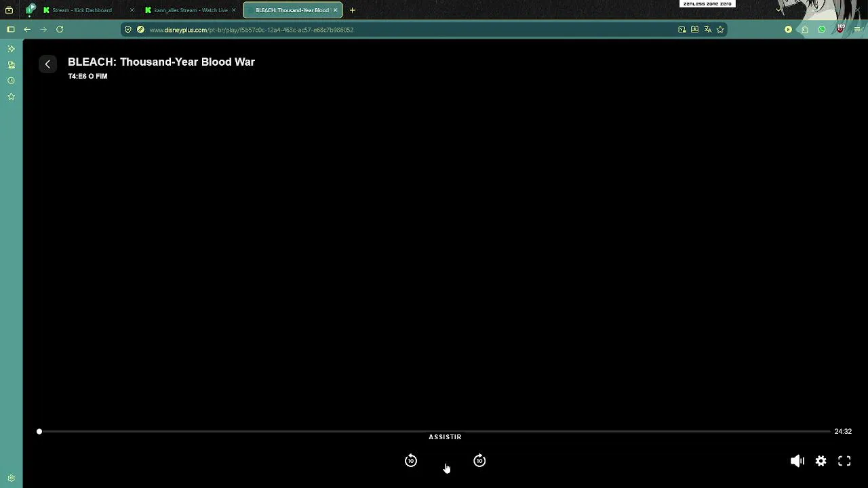
Task: Click the video progress bar handle
Action: 39,431
